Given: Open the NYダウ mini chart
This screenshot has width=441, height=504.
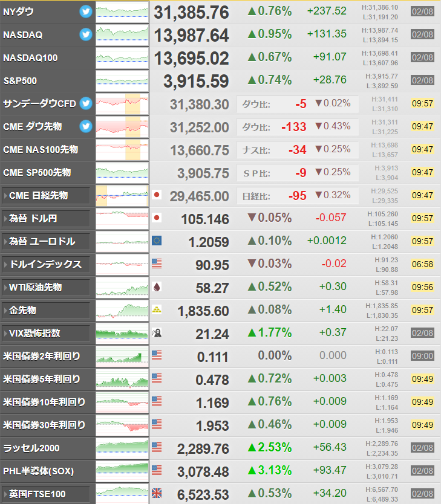Looking at the screenshot, I should tap(122, 12).
